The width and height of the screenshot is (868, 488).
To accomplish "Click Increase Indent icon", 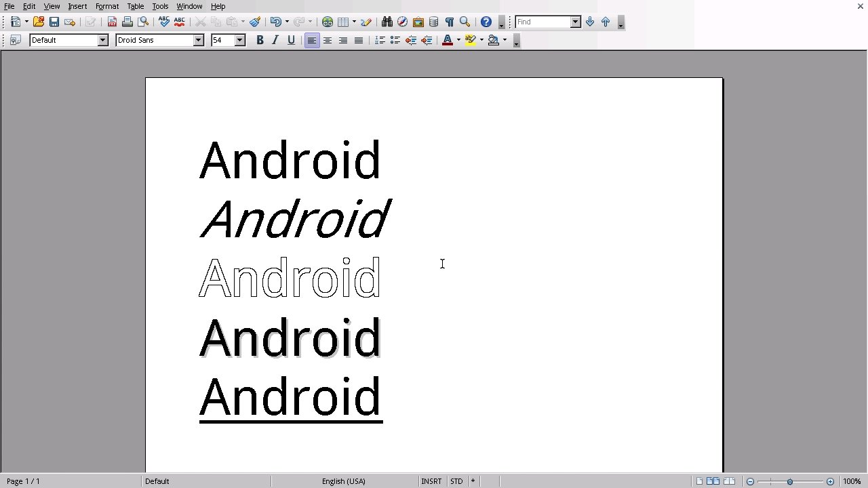I will point(427,40).
